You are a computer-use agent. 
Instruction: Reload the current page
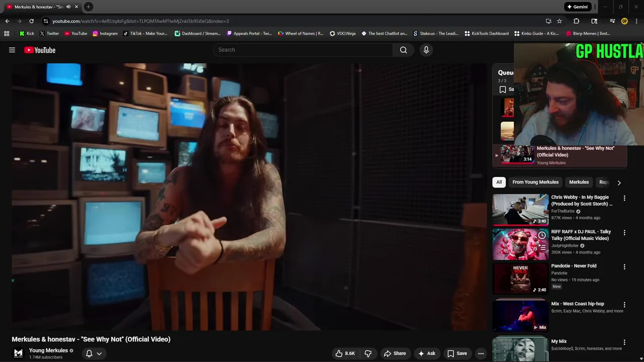[31, 21]
